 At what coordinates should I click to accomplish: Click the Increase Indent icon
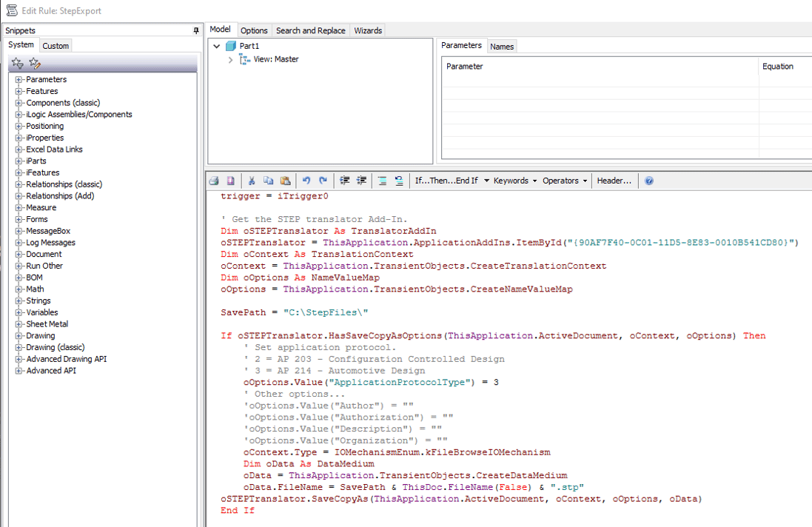click(345, 180)
